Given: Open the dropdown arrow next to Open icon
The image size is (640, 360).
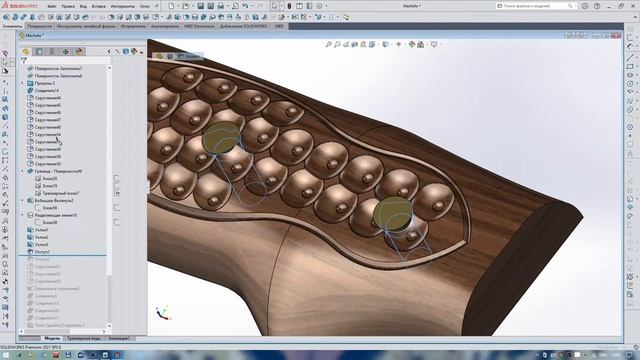Looking at the screenshot, I should pos(192,6).
